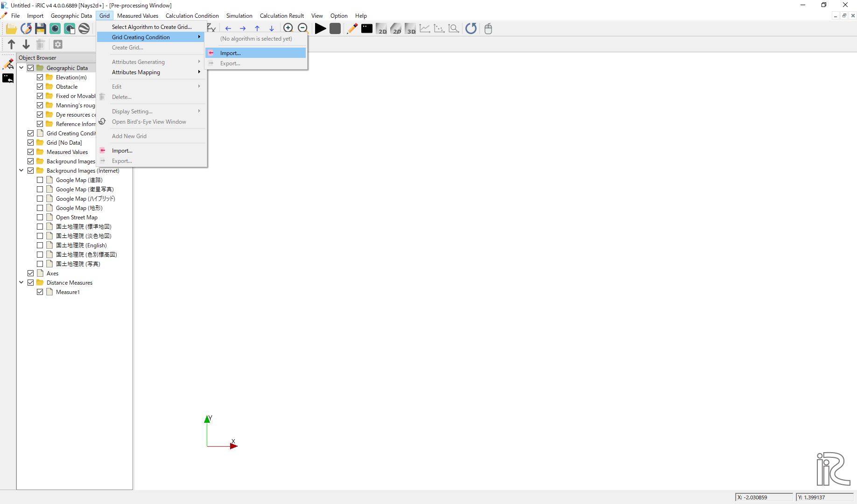Pan the view up with blue arrow

(x=257, y=29)
